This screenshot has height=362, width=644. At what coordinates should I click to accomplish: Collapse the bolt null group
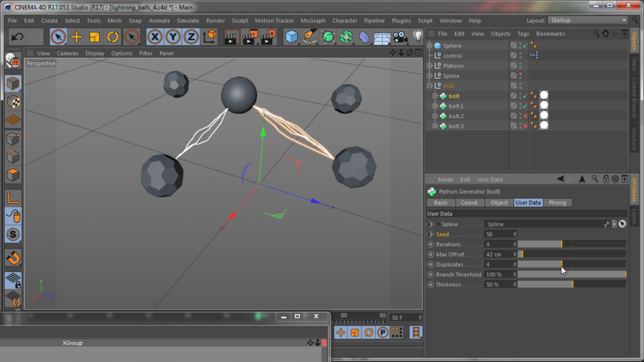pos(430,85)
